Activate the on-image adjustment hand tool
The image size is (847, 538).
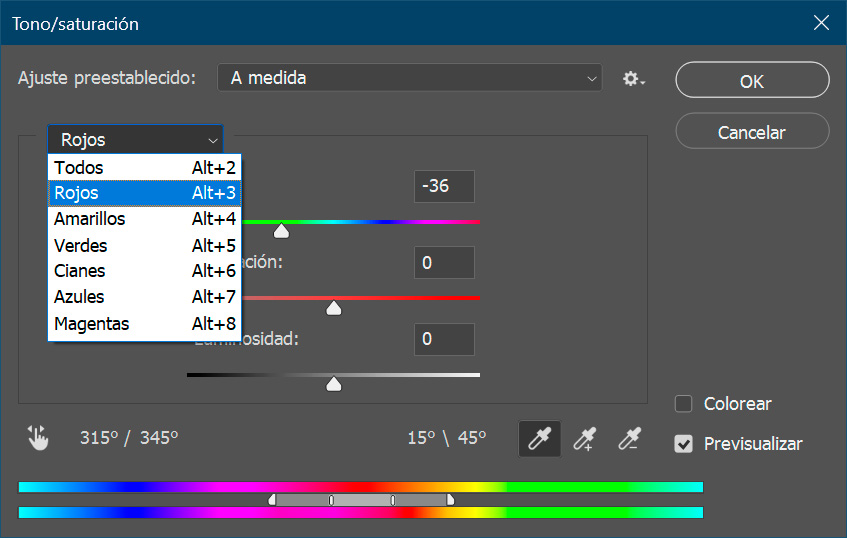[38, 437]
